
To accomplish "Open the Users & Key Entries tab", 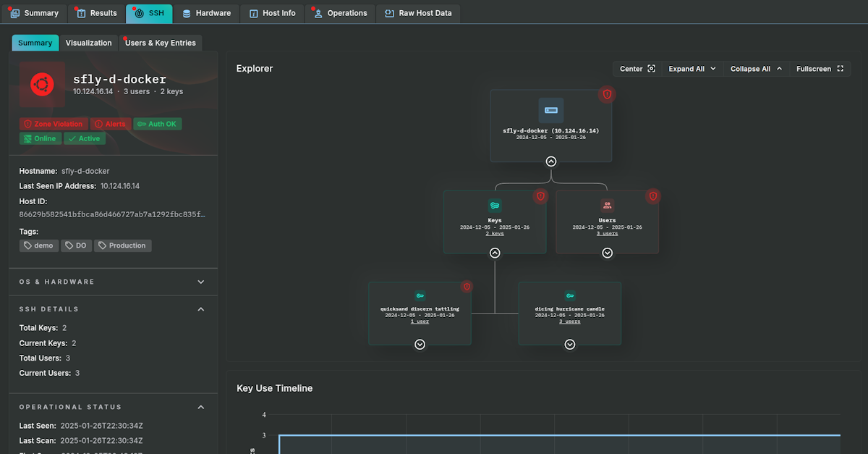I will 160,43.
